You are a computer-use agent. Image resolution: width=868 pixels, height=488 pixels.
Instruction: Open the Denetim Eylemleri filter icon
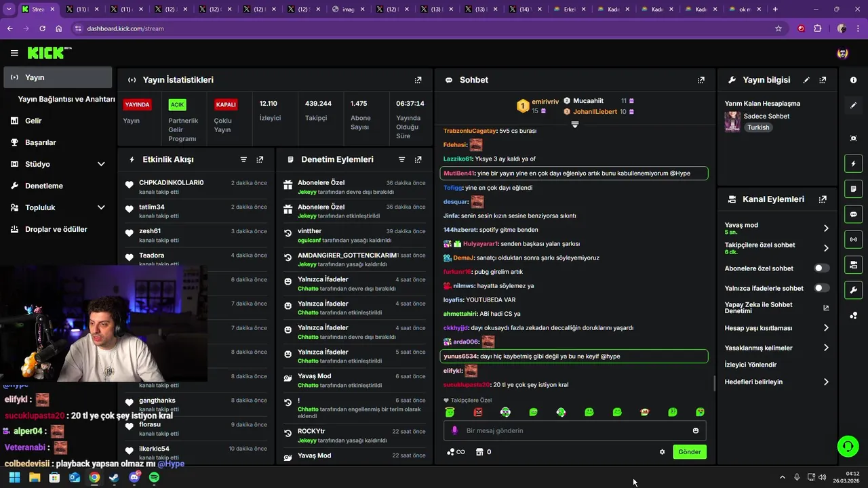pyautogui.click(x=401, y=159)
